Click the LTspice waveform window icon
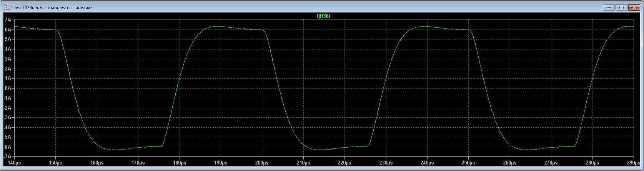 [x=6, y=8]
